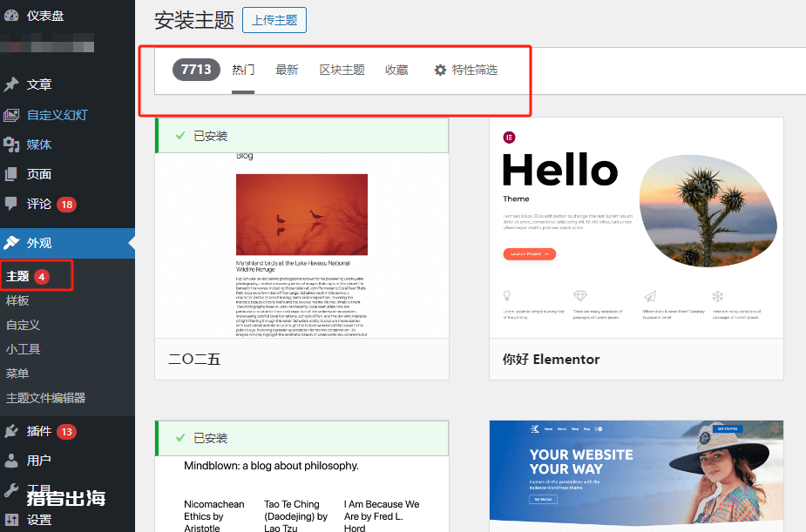Click the Kadence theme preview thumbnail
806x532 pixels.
pos(636,475)
